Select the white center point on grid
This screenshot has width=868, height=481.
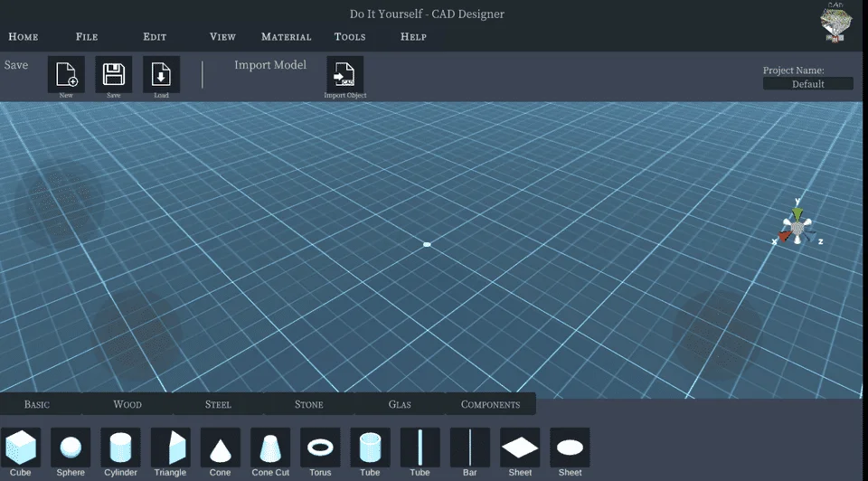coord(427,244)
